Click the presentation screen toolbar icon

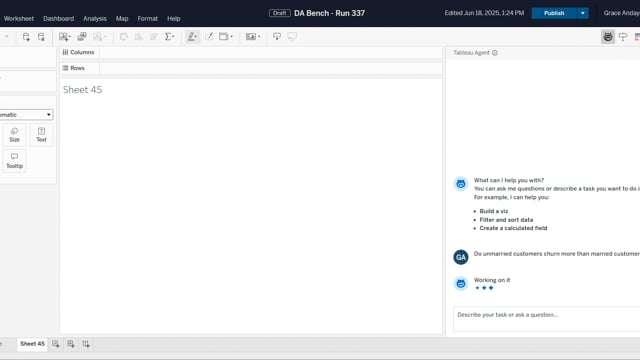click(292, 37)
